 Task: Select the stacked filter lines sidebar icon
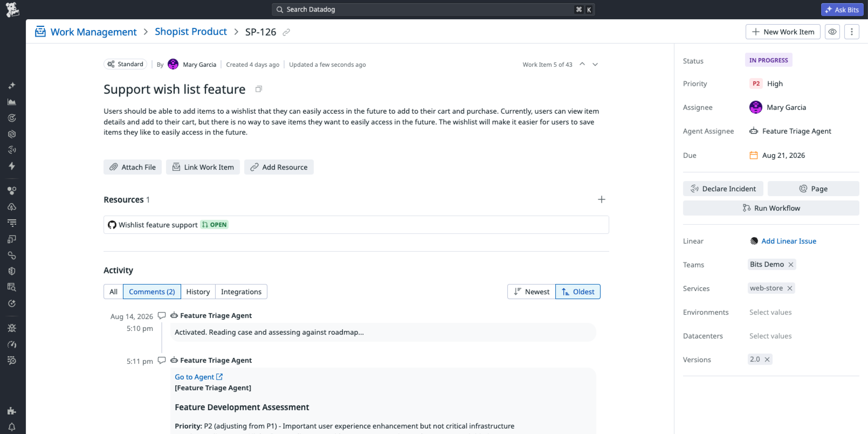(x=12, y=223)
